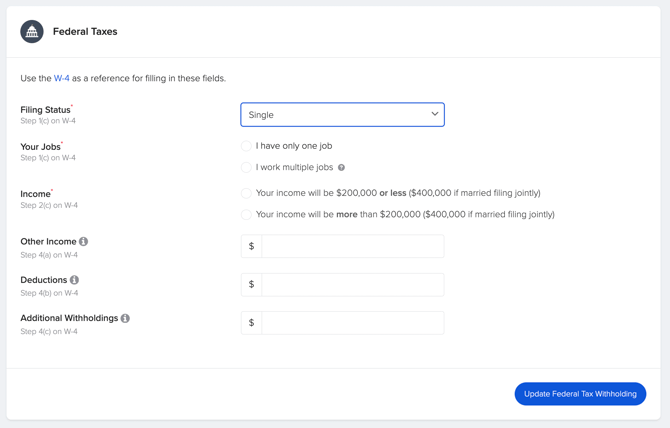Screen dimensions: 670x428
Task: Open the Other Income info icon
Action: click(84, 242)
